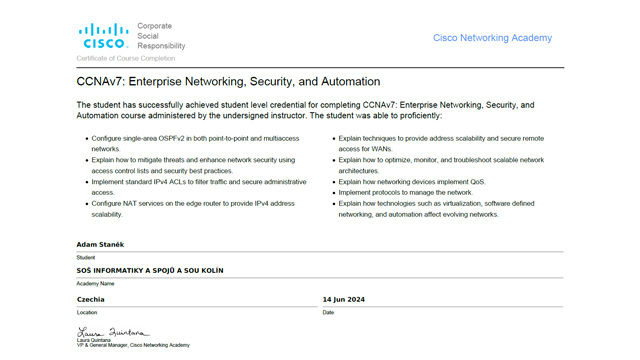Click the 'networking devices implement QoS' bullet
Viewport: 640px width, 360px height.
click(412, 182)
